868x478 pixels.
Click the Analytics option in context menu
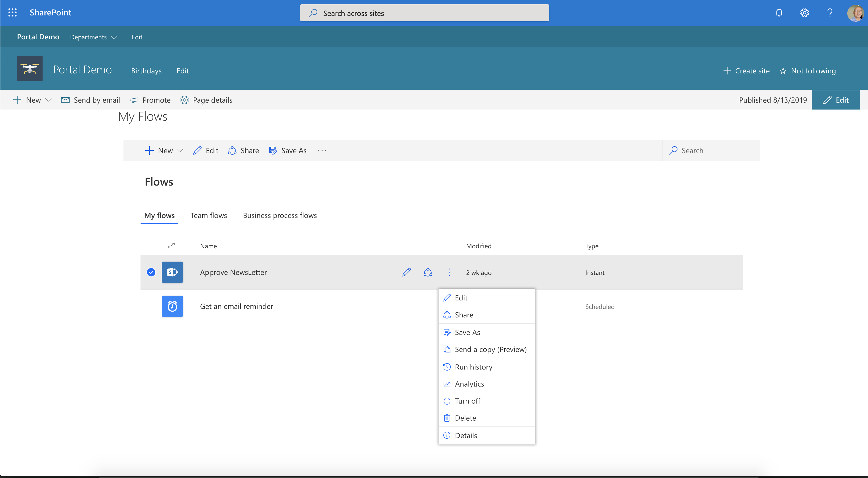click(469, 383)
